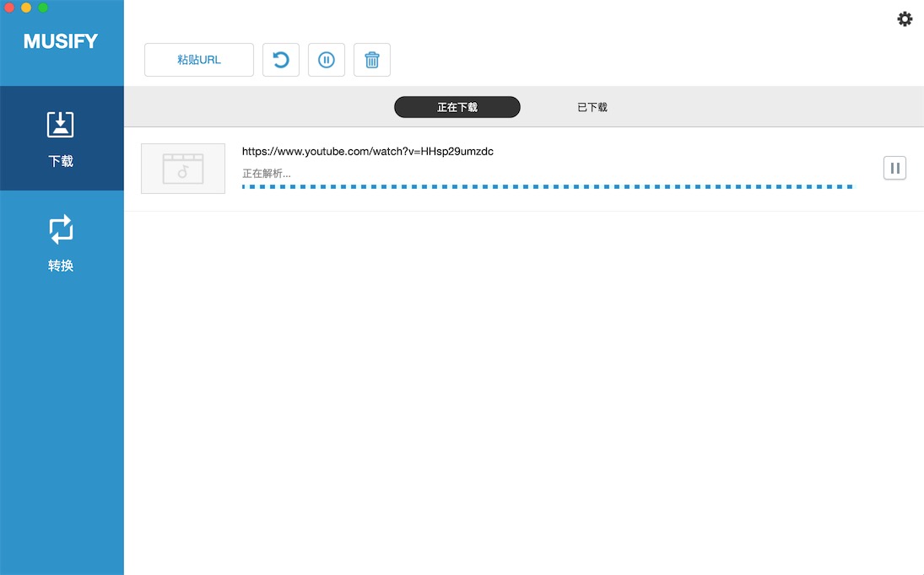
Task: Click the download tray icon in sidebar
Action: point(61,124)
